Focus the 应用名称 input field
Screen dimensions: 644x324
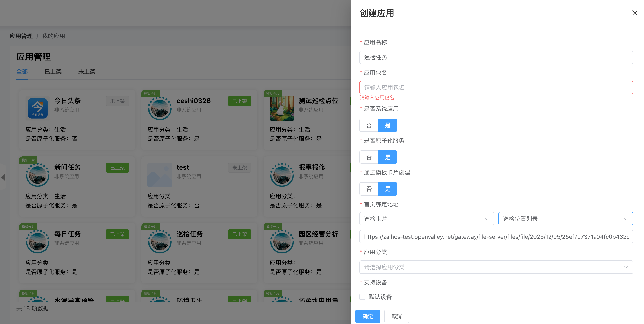click(496, 57)
